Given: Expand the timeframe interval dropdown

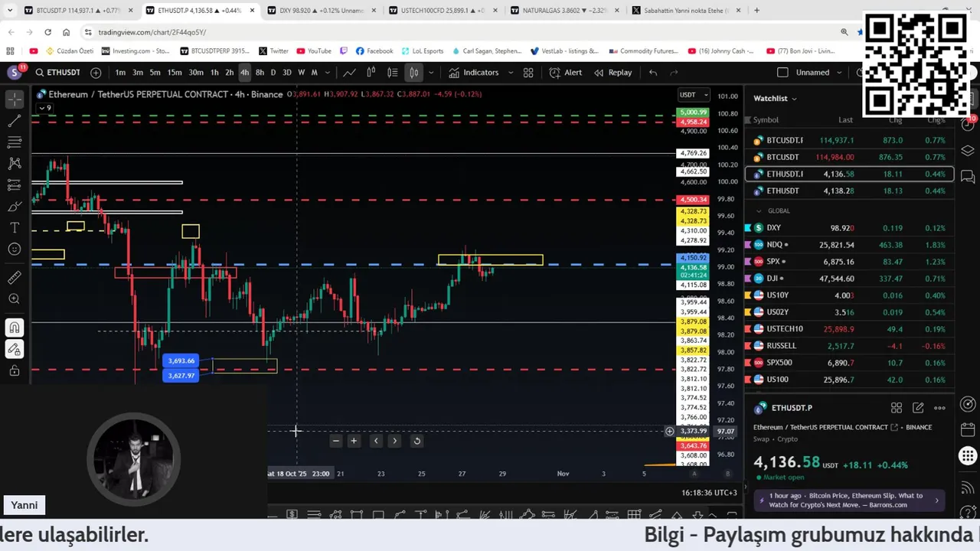Looking at the screenshot, I should click(x=328, y=73).
